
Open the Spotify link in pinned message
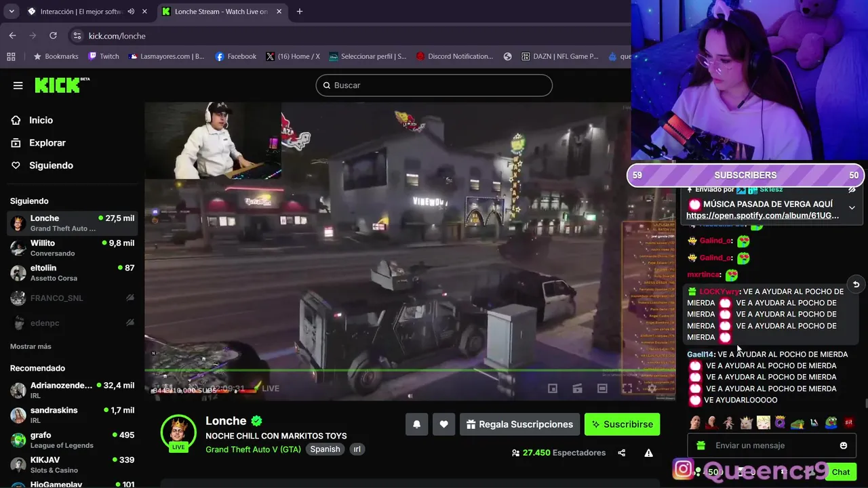point(762,216)
